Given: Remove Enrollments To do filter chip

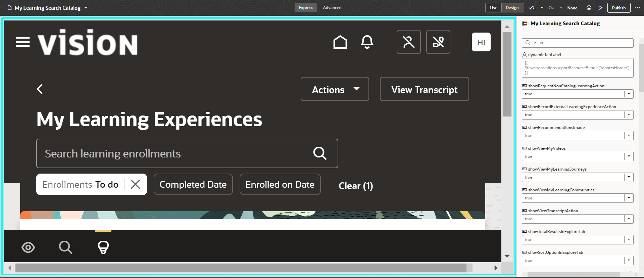Looking at the screenshot, I should [135, 184].
